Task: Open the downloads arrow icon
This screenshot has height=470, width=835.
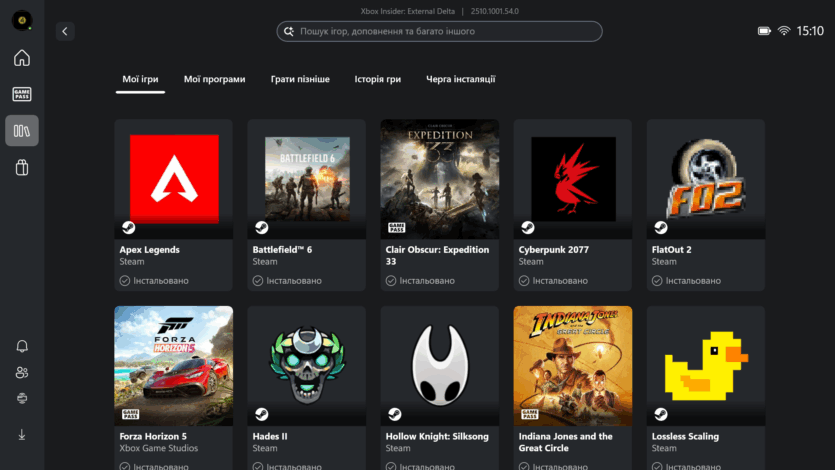Action: click(21, 434)
